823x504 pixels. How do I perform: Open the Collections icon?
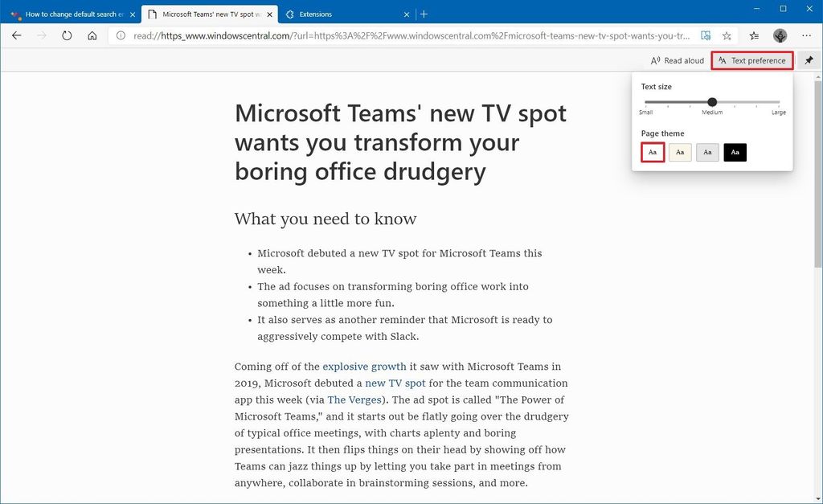point(753,35)
